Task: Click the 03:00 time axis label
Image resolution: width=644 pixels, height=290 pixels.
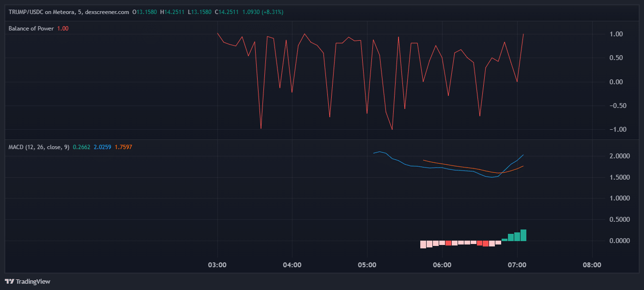Action: pyautogui.click(x=217, y=265)
